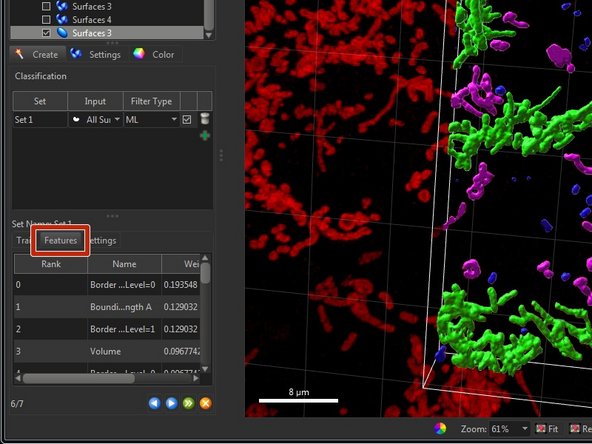Image resolution: width=592 pixels, height=444 pixels.
Task: Select the Volume feature row
Action: pyautogui.click(x=107, y=351)
